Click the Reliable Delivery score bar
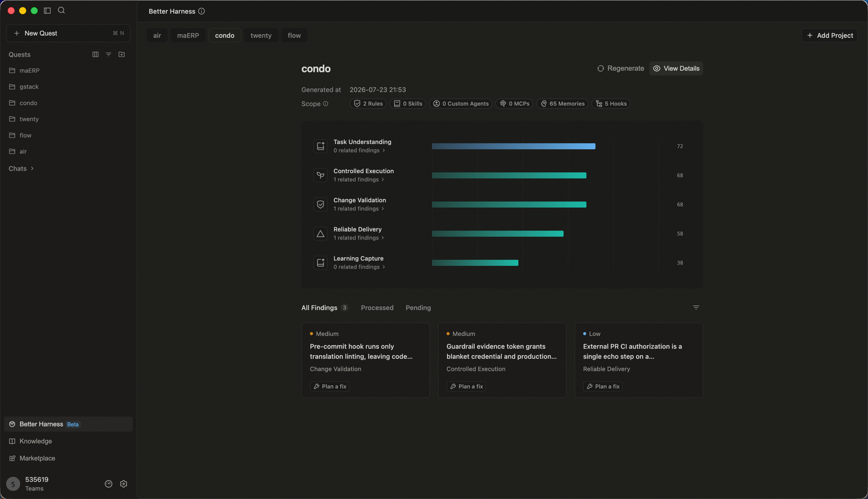 [498, 234]
